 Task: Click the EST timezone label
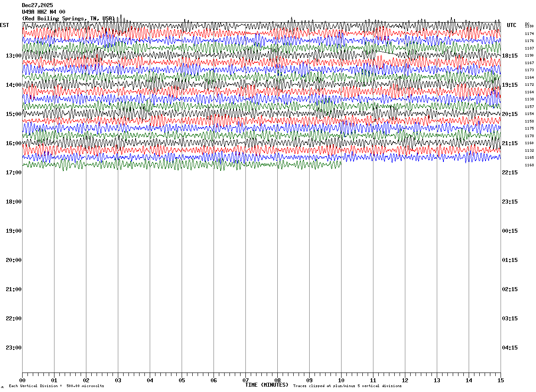click(x=4, y=25)
